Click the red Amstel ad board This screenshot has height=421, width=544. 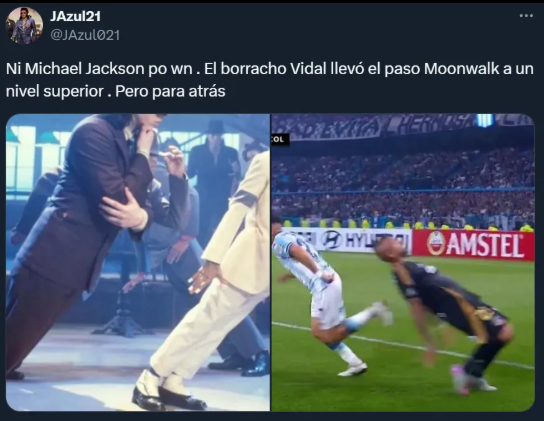pyautogui.click(x=474, y=245)
